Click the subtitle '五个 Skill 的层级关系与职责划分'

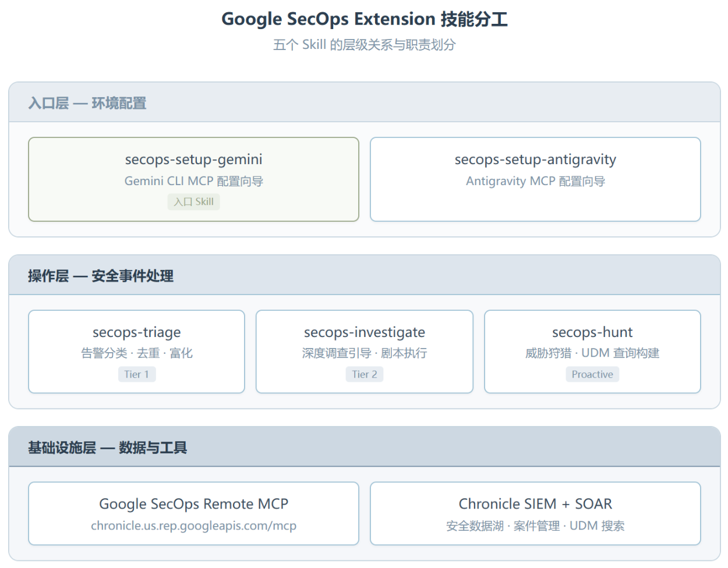(x=365, y=45)
